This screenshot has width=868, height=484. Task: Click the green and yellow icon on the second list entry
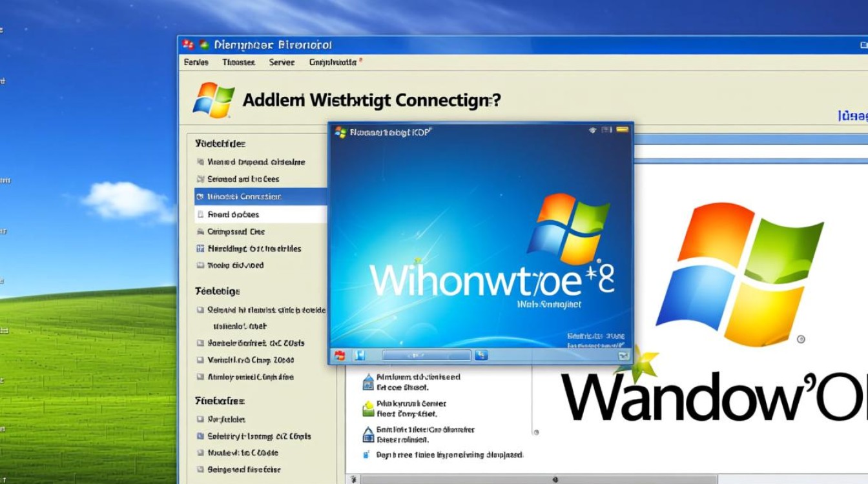(368, 407)
